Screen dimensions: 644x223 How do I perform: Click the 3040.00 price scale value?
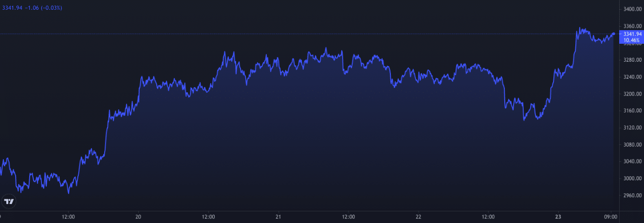point(632,161)
